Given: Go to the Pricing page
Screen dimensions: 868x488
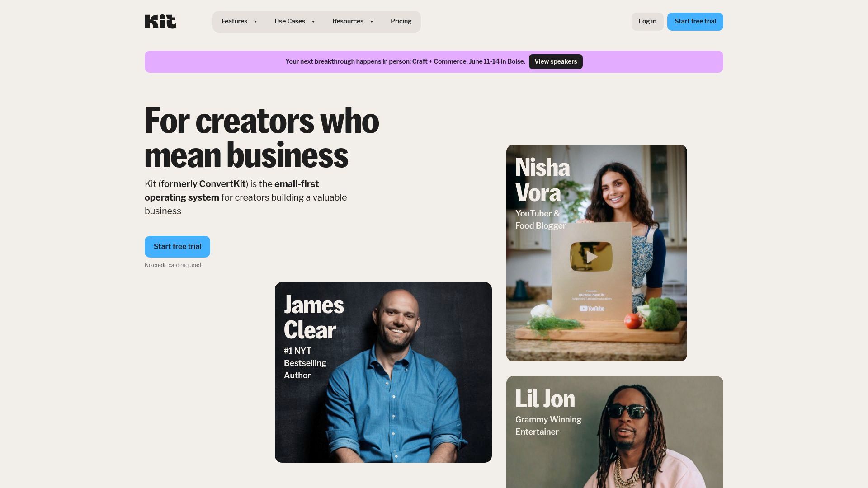Looking at the screenshot, I should (x=401, y=21).
